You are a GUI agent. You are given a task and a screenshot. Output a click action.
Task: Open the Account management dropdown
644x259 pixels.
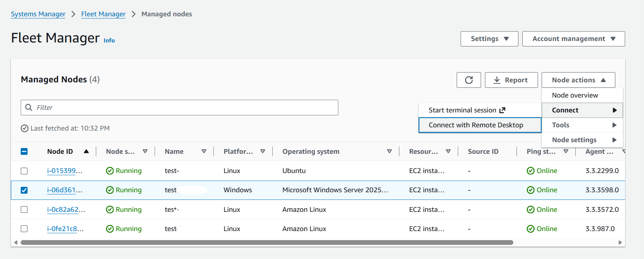[x=574, y=39]
